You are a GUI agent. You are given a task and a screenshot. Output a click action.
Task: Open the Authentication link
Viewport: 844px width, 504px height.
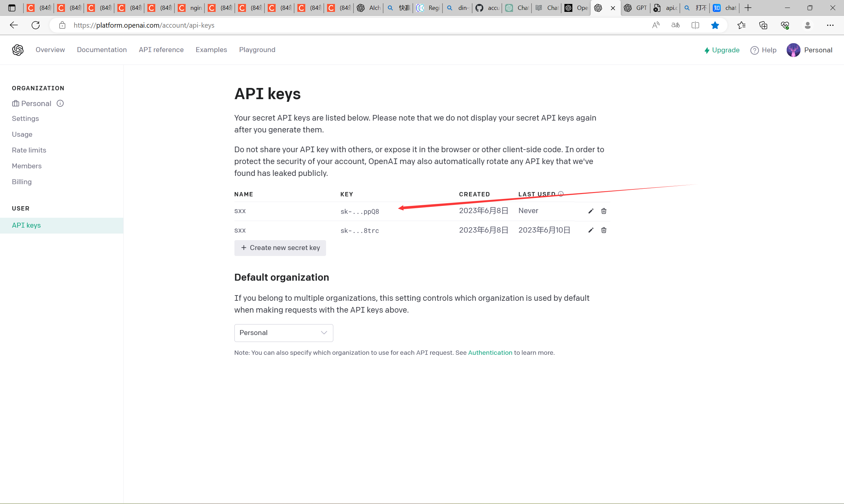click(x=490, y=352)
